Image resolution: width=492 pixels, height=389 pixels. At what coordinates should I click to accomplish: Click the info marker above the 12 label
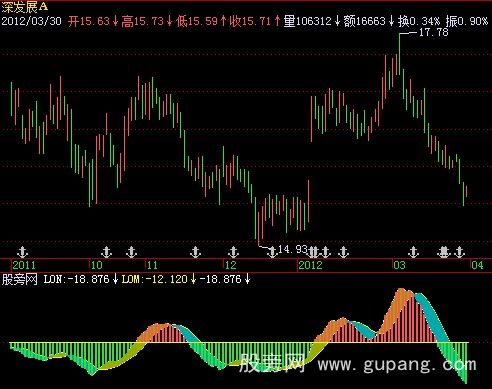[233, 252]
